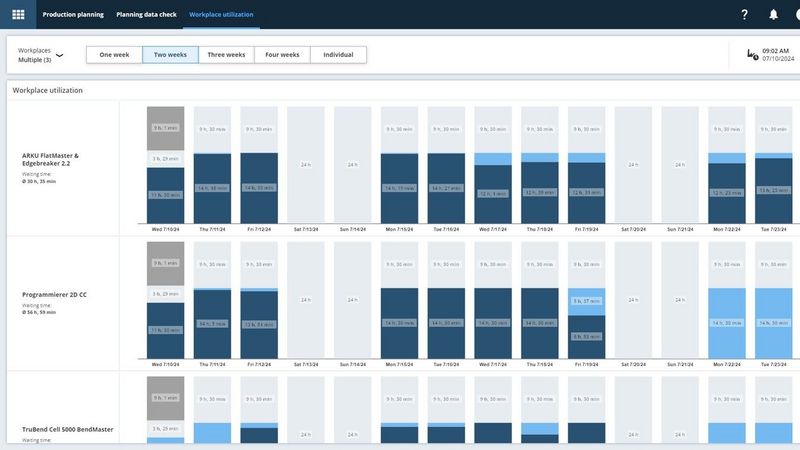Open the notifications bell
This screenshot has width=800, height=450.
click(x=773, y=15)
